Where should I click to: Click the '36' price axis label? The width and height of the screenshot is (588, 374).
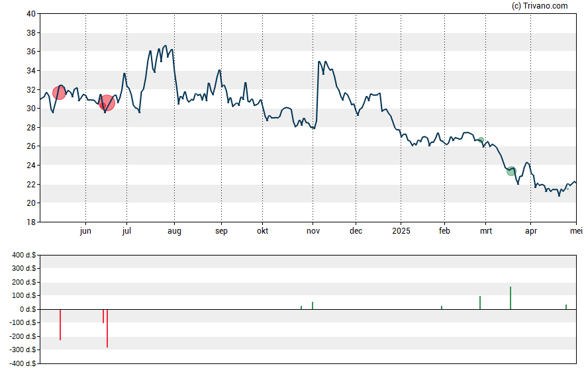click(31, 52)
